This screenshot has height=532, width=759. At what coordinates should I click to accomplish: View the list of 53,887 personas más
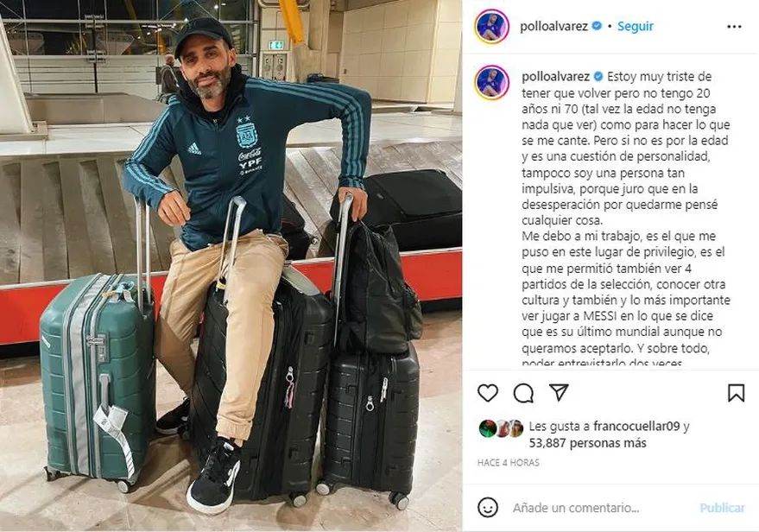pos(588,443)
